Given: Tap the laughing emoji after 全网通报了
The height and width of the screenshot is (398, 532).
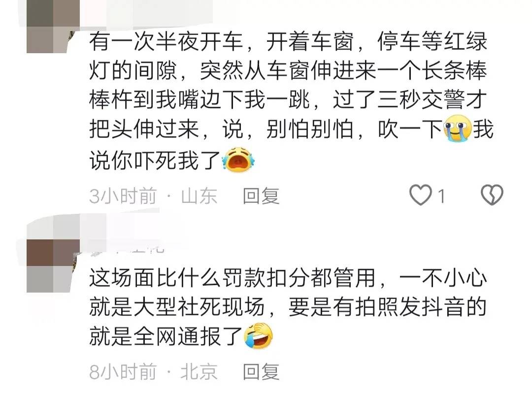Looking at the screenshot, I should coord(258,336).
